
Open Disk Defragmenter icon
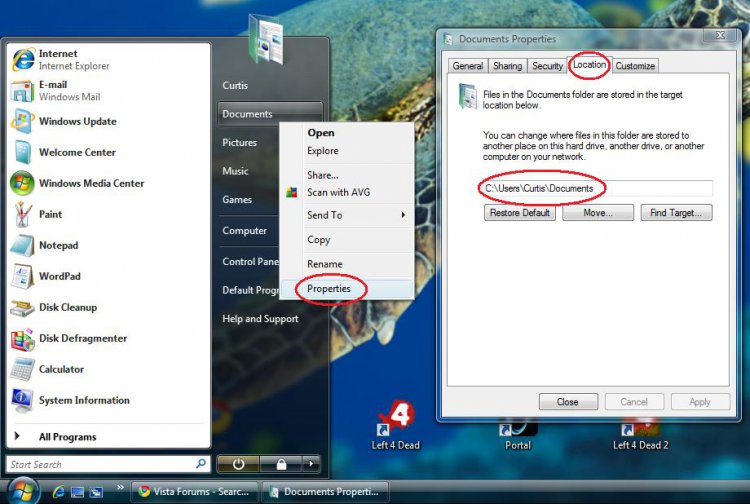tap(22, 339)
